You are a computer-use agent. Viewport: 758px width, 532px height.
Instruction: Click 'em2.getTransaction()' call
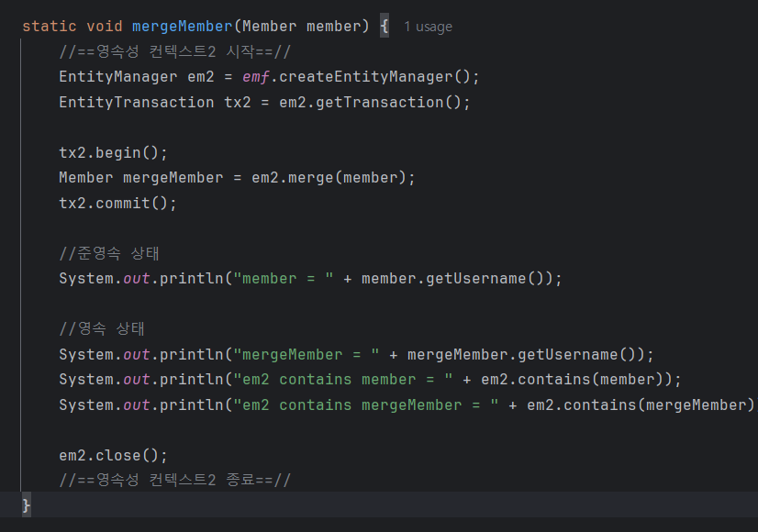click(371, 102)
